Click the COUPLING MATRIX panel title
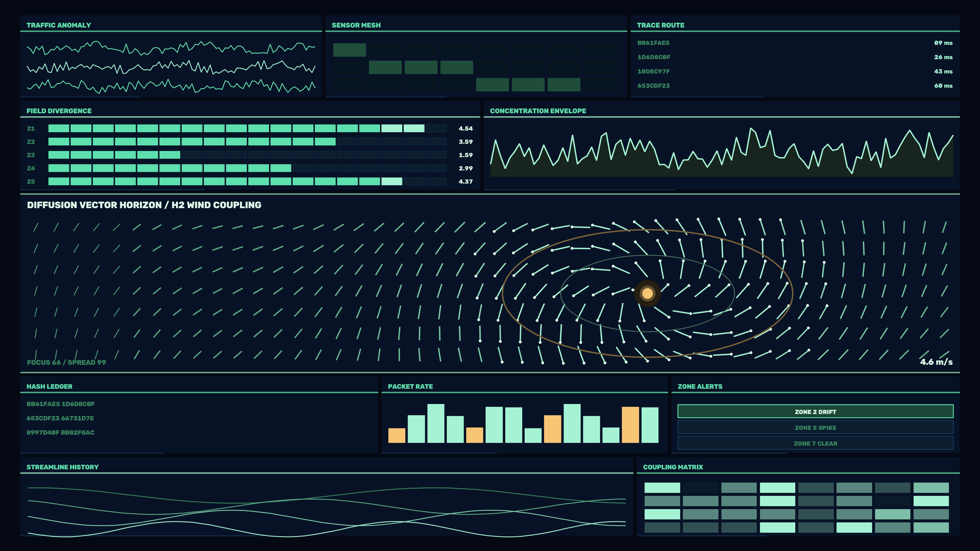This screenshot has height=551, width=980. click(673, 467)
